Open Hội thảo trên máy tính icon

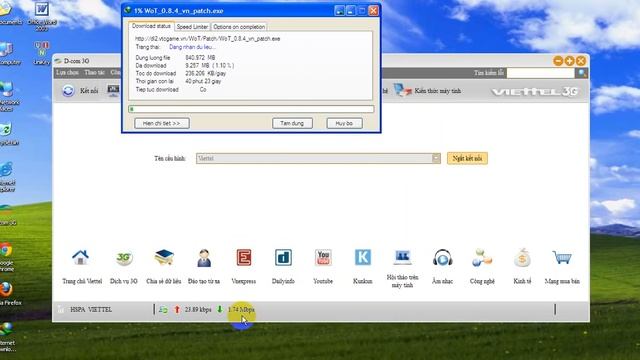(402, 257)
